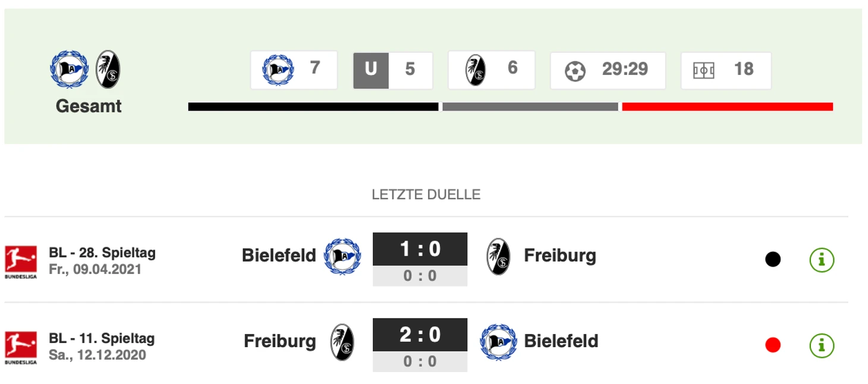Open the 2 : 0 score result

coord(420,335)
